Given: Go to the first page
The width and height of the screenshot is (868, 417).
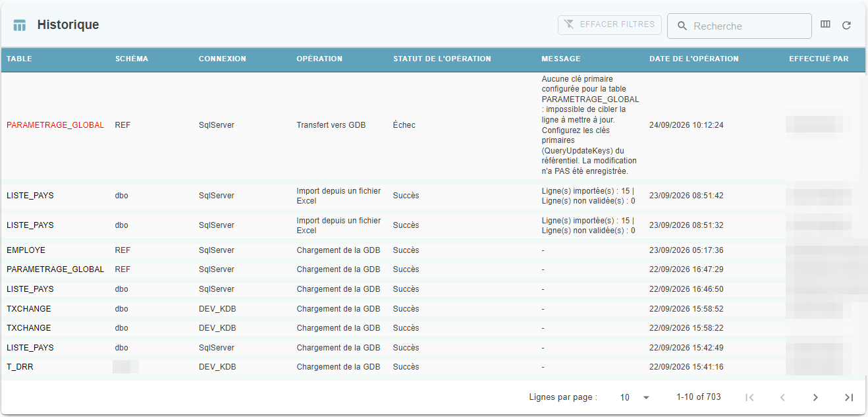Looking at the screenshot, I should click(749, 397).
